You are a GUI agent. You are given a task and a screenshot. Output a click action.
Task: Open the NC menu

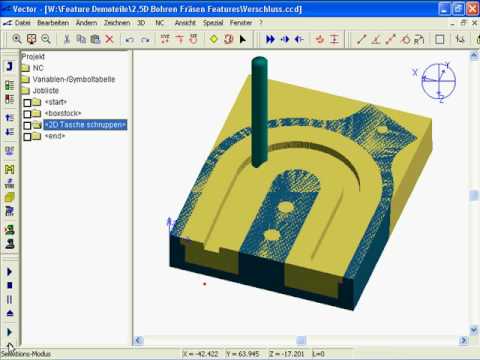tap(160, 23)
